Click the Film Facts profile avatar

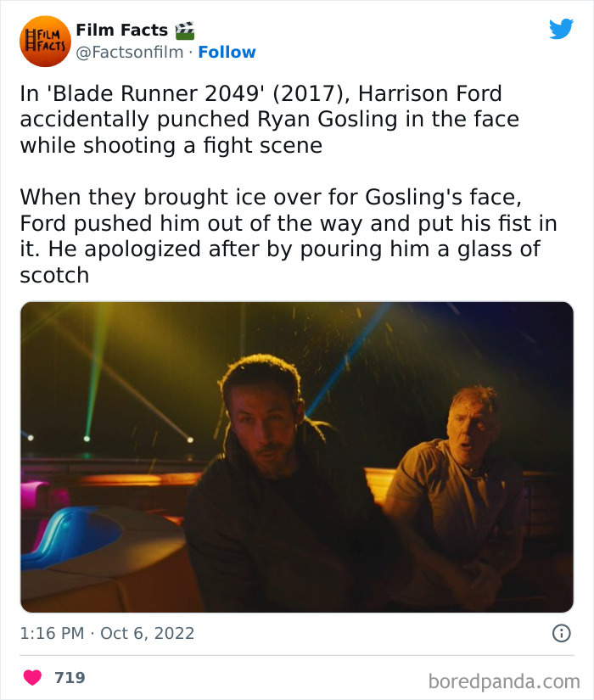(45, 41)
